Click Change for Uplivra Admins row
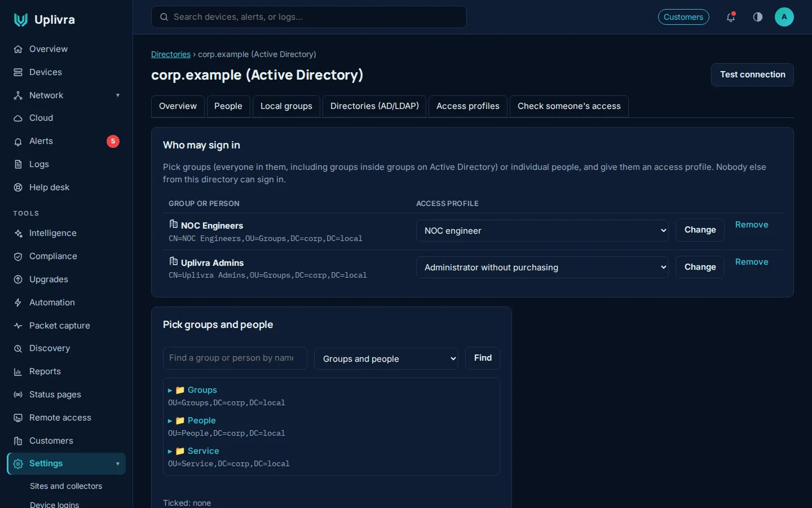Image resolution: width=812 pixels, height=508 pixels. coord(700,267)
